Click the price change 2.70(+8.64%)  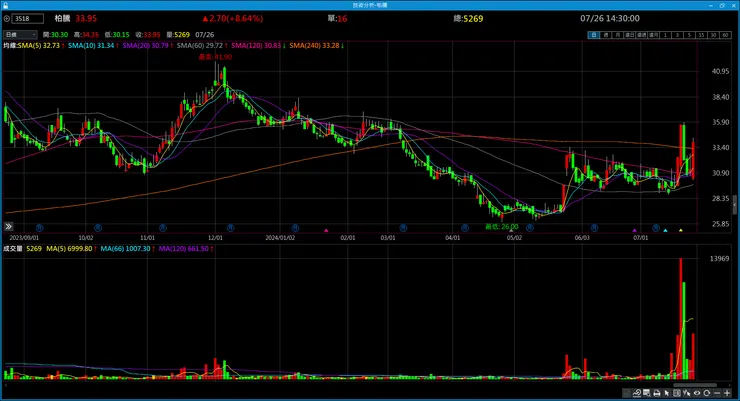[x=233, y=18]
